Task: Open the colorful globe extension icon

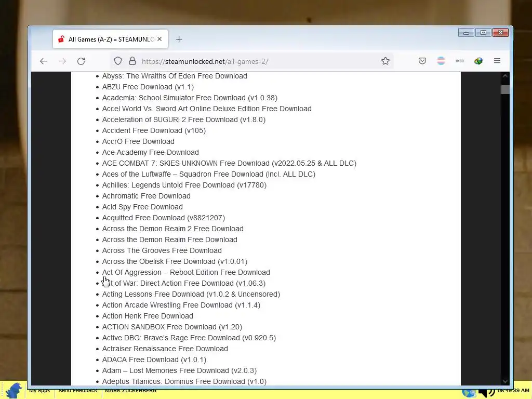Action: point(478,61)
